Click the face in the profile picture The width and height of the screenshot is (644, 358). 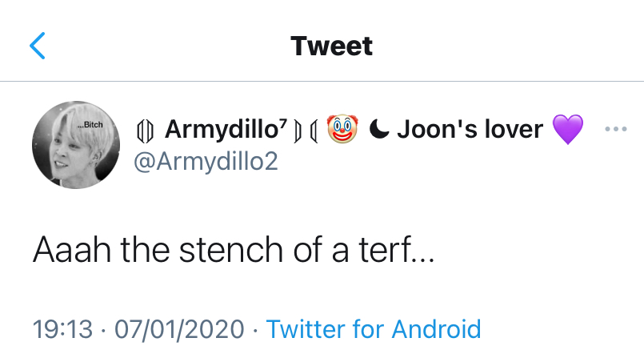[x=66, y=151]
